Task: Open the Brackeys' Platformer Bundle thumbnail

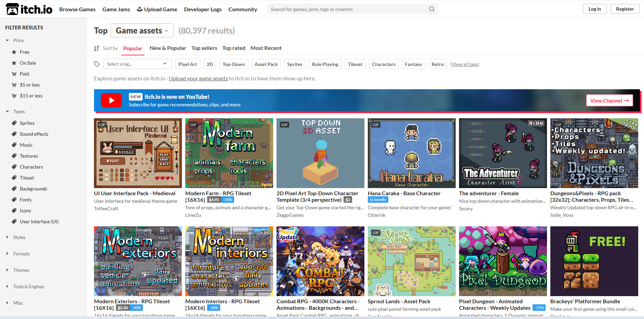Action: [594, 261]
